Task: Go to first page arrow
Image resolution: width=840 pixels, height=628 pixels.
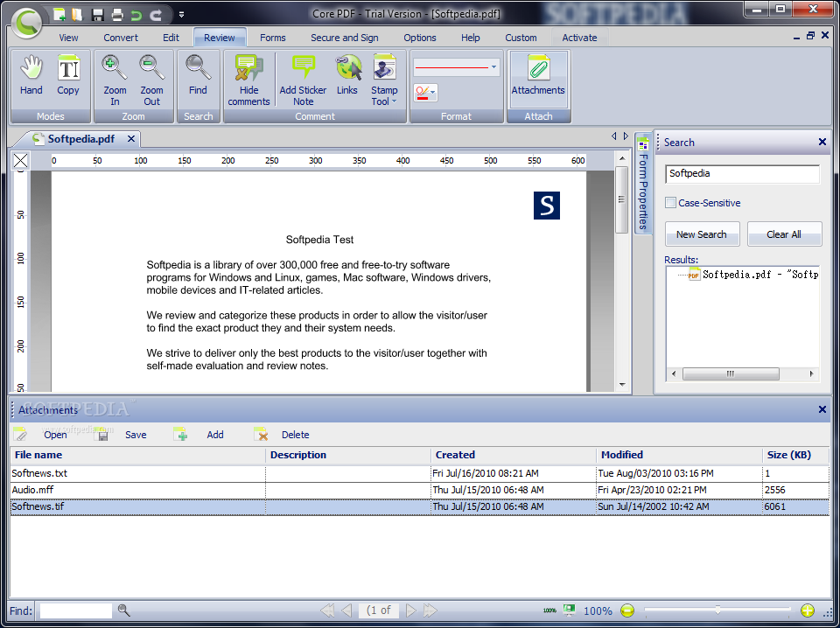Action: click(326, 610)
